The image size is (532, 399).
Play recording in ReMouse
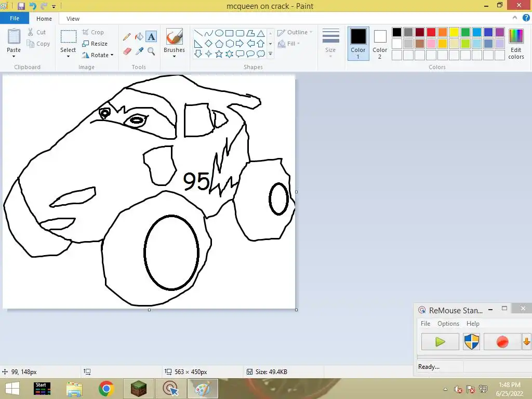(440, 342)
